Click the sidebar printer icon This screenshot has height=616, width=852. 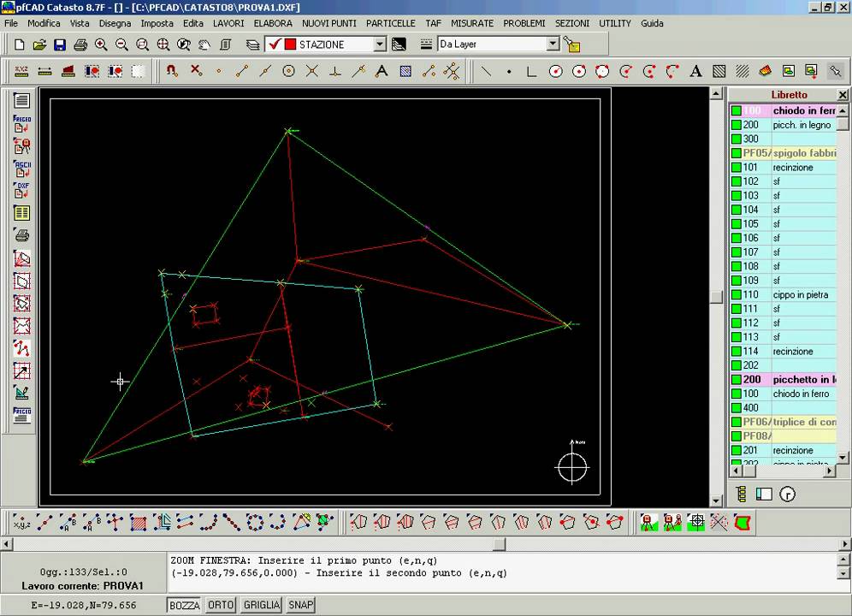(21, 235)
